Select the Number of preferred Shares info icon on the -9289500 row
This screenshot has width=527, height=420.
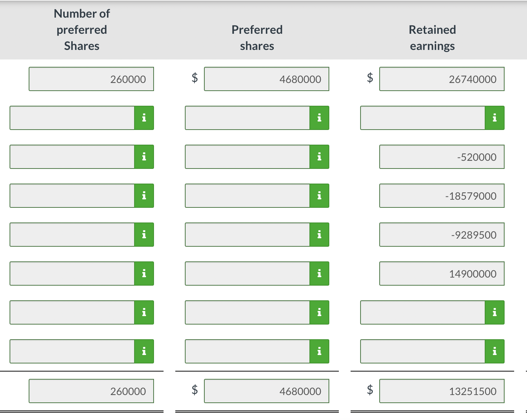144,235
